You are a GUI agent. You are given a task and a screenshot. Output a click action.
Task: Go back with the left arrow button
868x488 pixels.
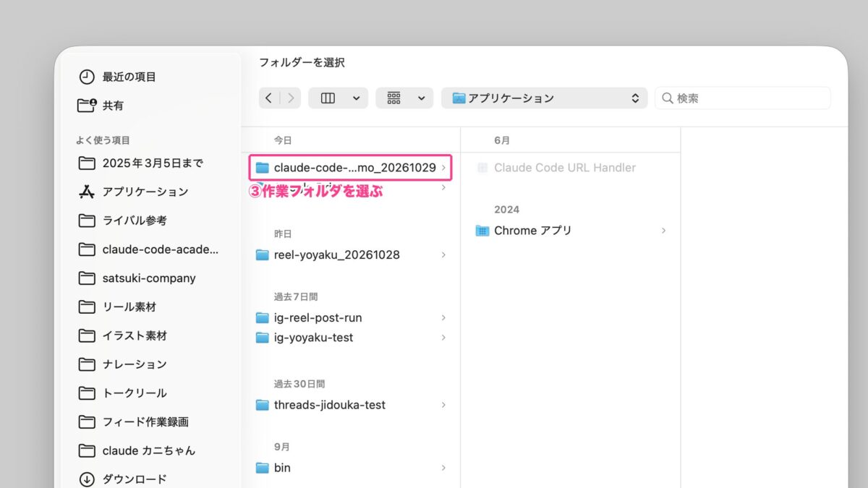(x=269, y=98)
